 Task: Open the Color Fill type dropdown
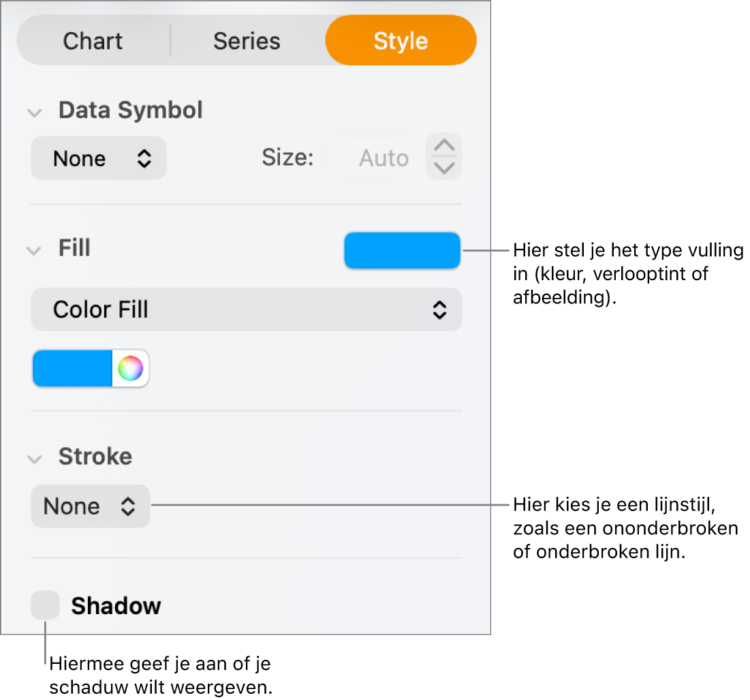246,309
